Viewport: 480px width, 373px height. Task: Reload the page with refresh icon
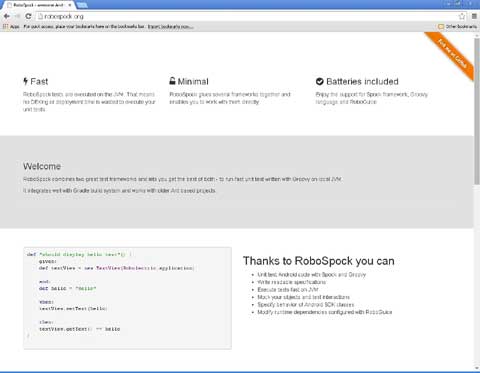[x=28, y=16]
